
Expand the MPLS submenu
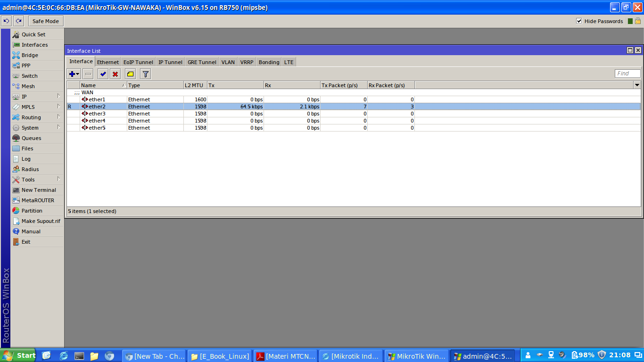coord(37,107)
